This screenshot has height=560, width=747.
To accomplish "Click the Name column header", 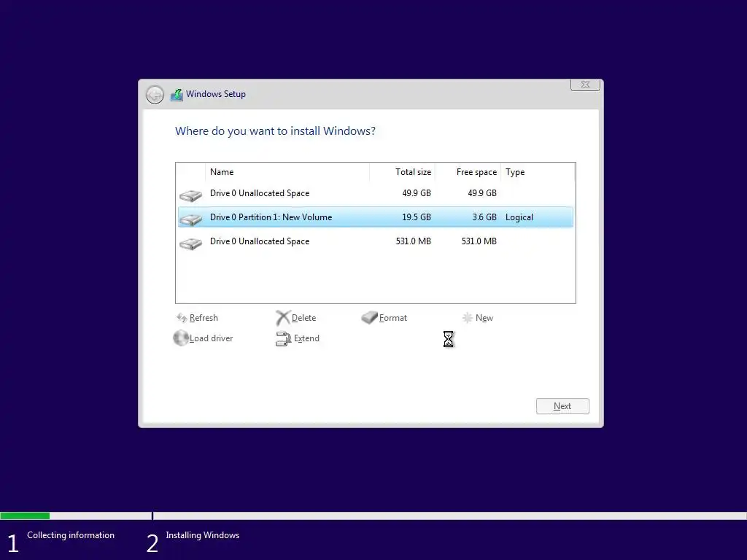I will pyautogui.click(x=287, y=172).
